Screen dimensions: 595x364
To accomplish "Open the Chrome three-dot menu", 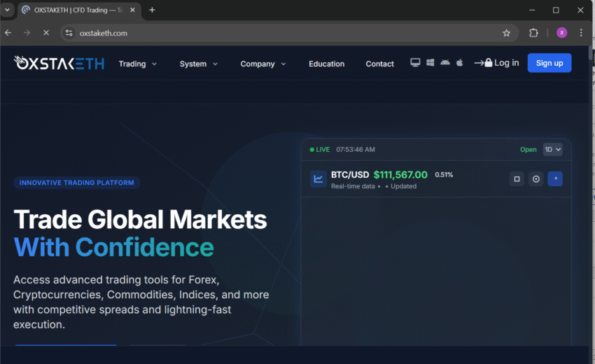I will coord(581,33).
